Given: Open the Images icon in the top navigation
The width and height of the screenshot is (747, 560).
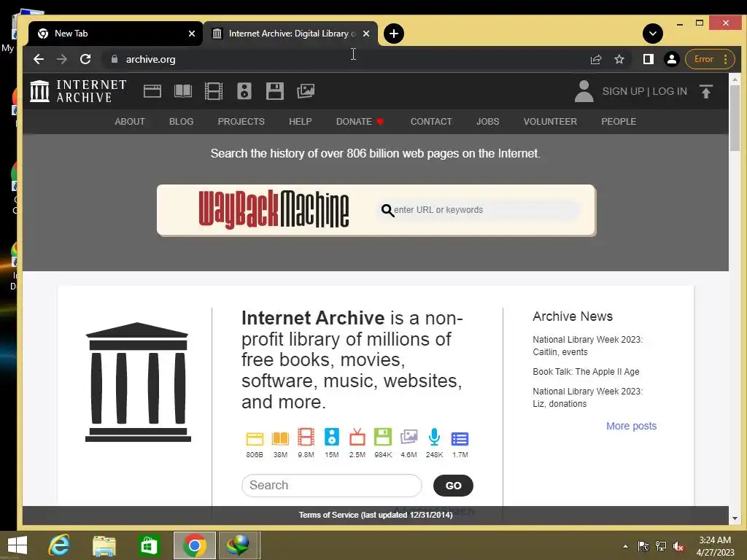Looking at the screenshot, I should point(306,91).
